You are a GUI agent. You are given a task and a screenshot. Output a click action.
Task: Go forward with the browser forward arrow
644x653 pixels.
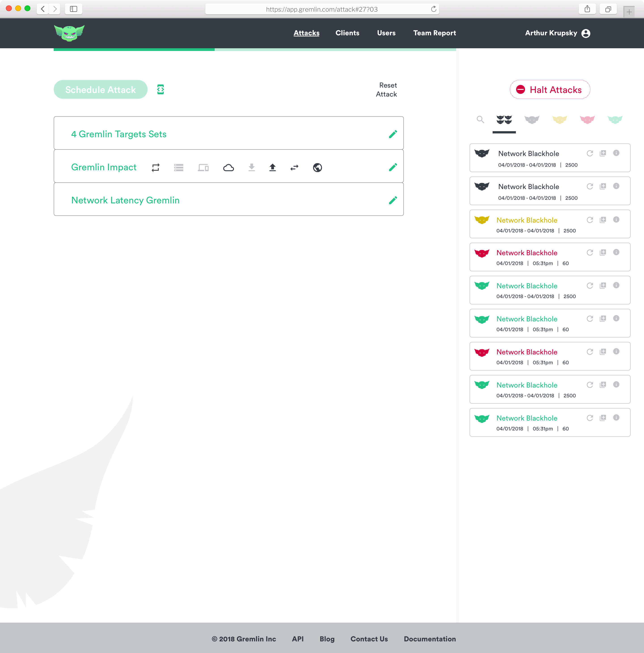tap(55, 9)
